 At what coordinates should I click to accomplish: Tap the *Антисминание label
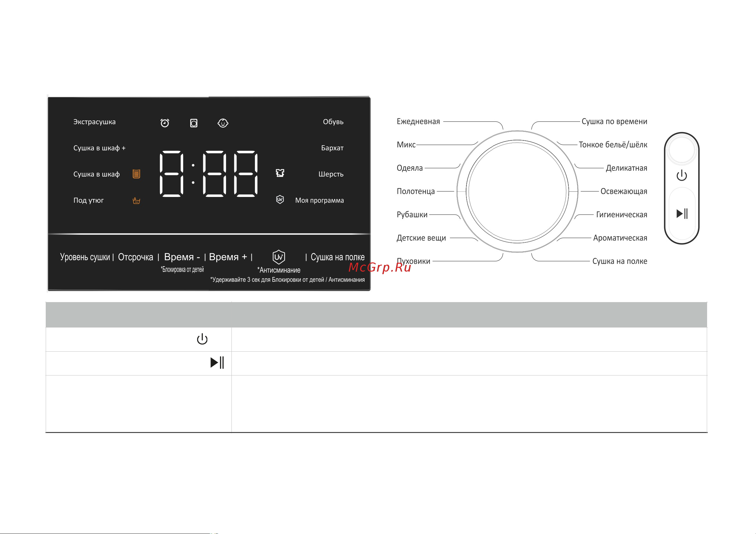coord(278,270)
